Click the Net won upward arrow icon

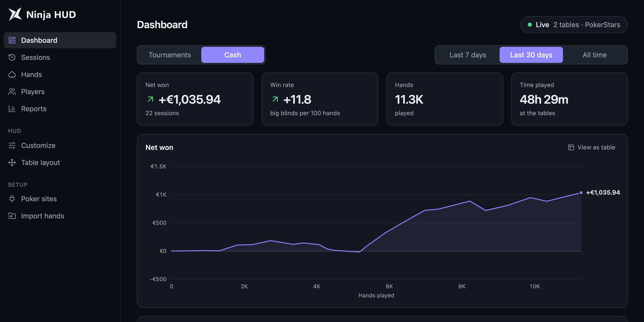click(150, 99)
